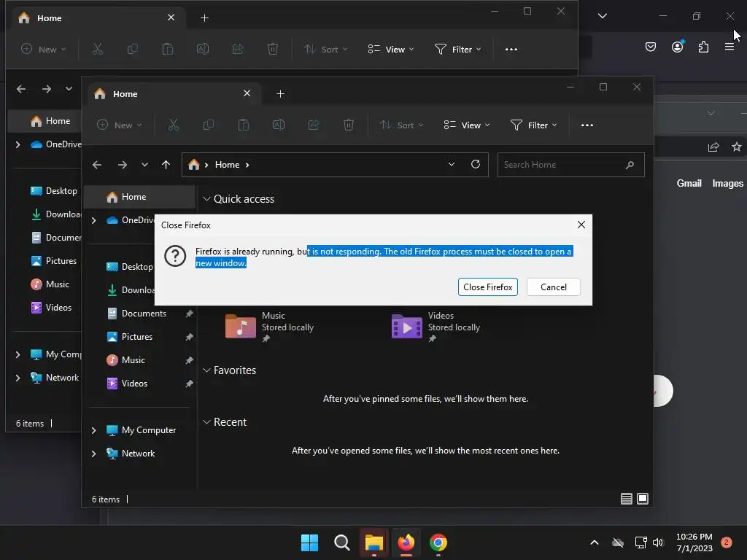Bookmark page with star icon
Screen dimensions: 747x560
[737, 147]
